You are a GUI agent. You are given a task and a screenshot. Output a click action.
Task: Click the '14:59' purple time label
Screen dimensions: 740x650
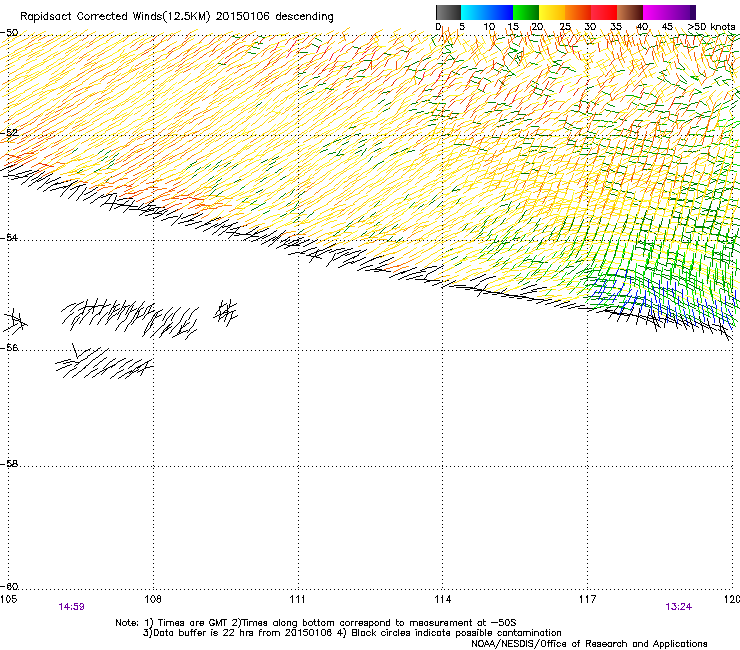71,607
